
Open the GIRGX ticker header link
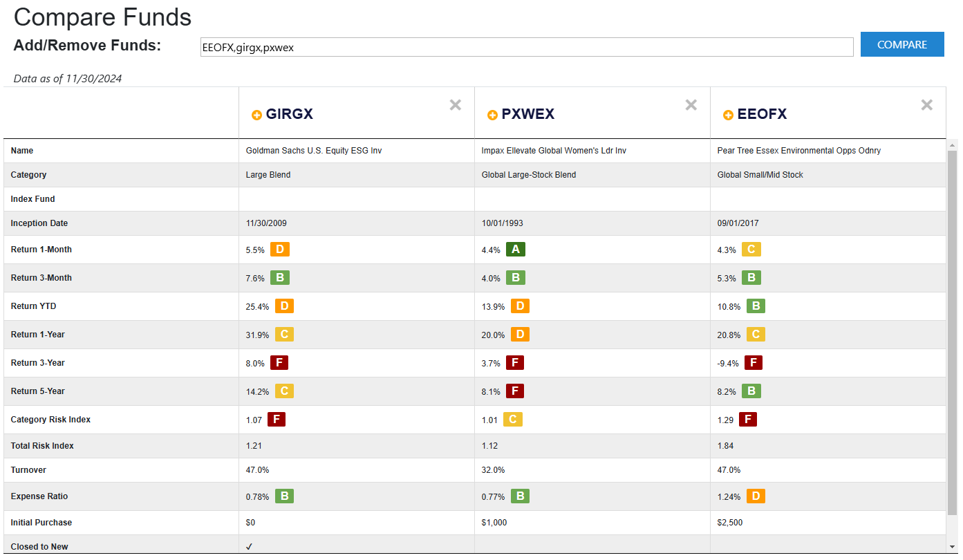(290, 115)
